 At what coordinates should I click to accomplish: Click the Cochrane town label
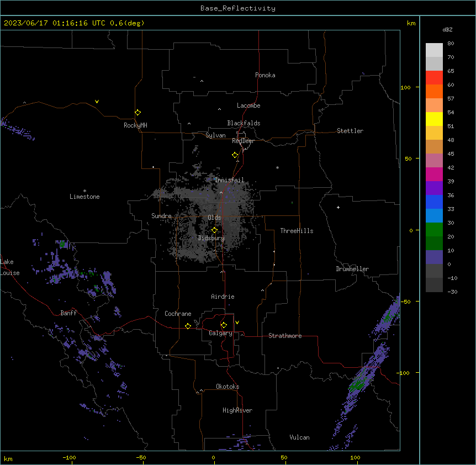point(178,314)
